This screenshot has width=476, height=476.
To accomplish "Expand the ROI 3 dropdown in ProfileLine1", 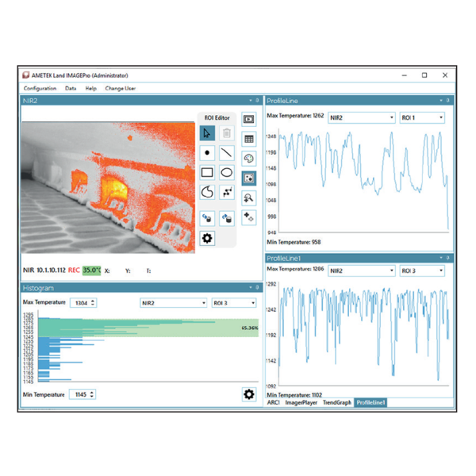I will tap(420, 271).
